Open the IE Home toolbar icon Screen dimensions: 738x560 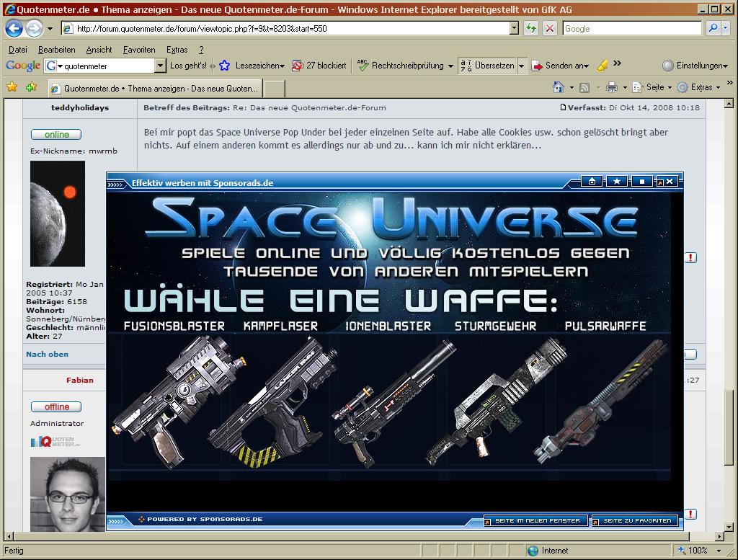pos(558,87)
